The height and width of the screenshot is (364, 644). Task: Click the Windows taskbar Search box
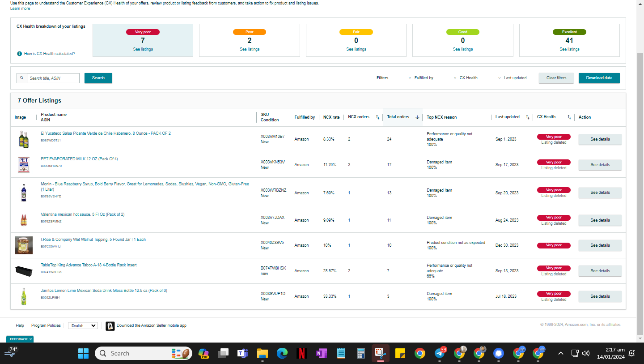click(144, 353)
